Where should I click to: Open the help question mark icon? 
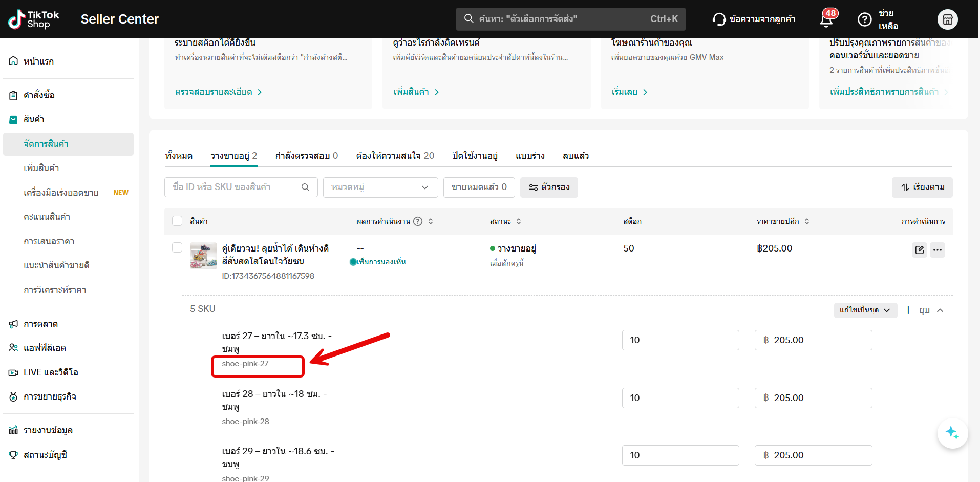(864, 19)
